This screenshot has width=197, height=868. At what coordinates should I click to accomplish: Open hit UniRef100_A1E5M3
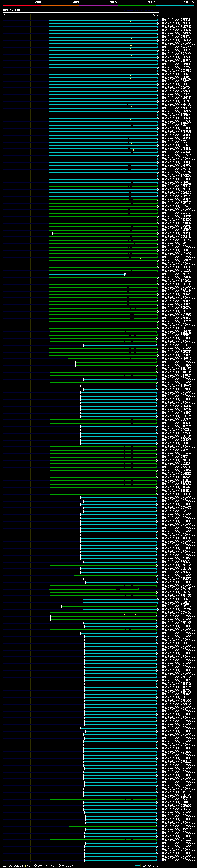(x=176, y=26)
